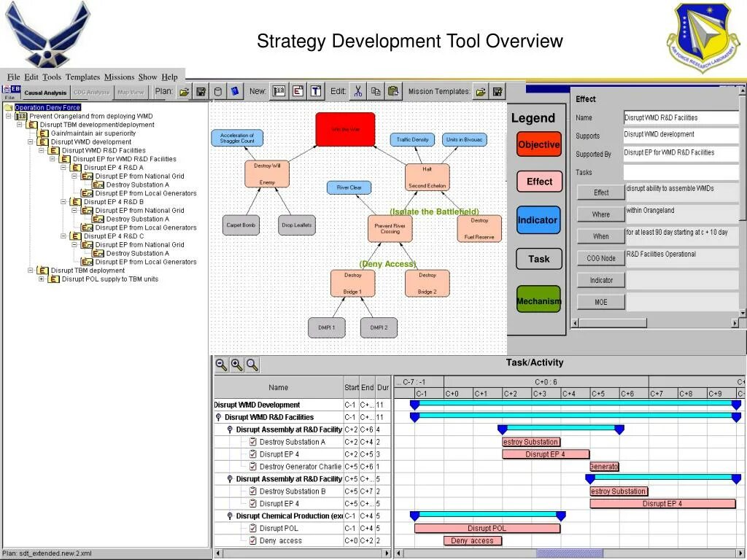Collapse the Prevent Orangeland from deploying WMD node
Viewport: 747px width, 560px height.
pos(8,116)
